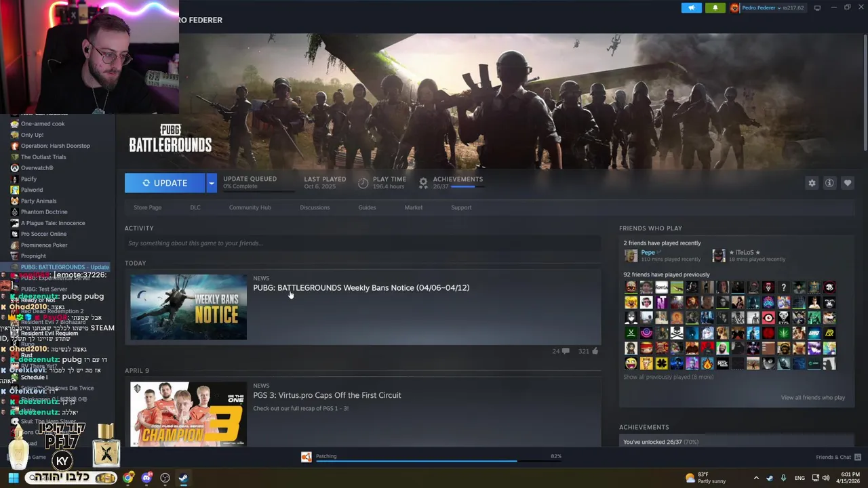868x488 pixels.
Task: Open OBS Studio from taskbar
Action: tap(165, 478)
